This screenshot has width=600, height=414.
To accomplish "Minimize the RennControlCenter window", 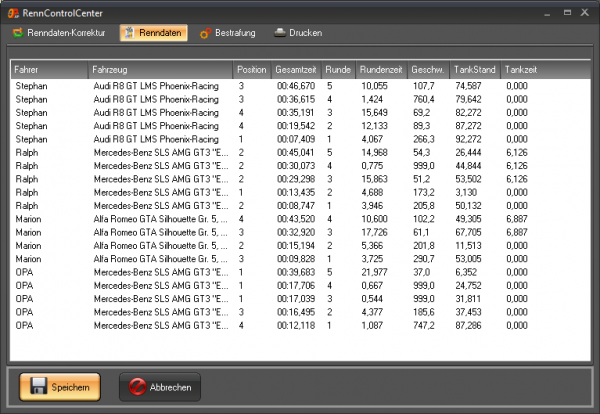I will click(547, 13).
